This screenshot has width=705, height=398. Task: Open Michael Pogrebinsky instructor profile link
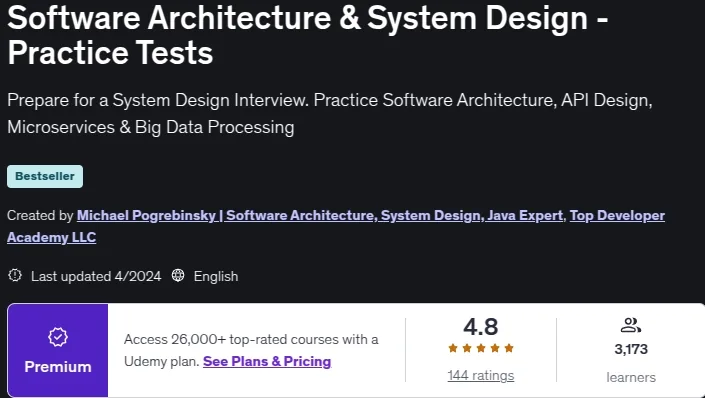pyautogui.click(x=320, y=215)
